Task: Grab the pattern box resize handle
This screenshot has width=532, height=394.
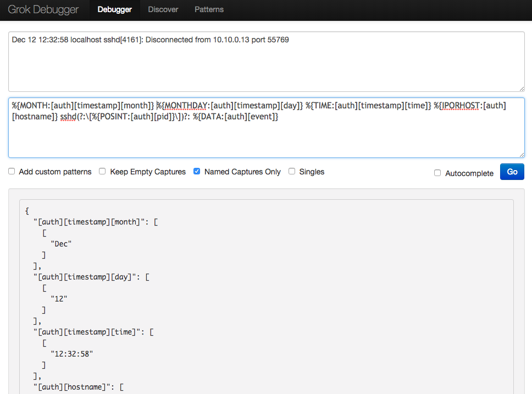Action: coord(522,155)
